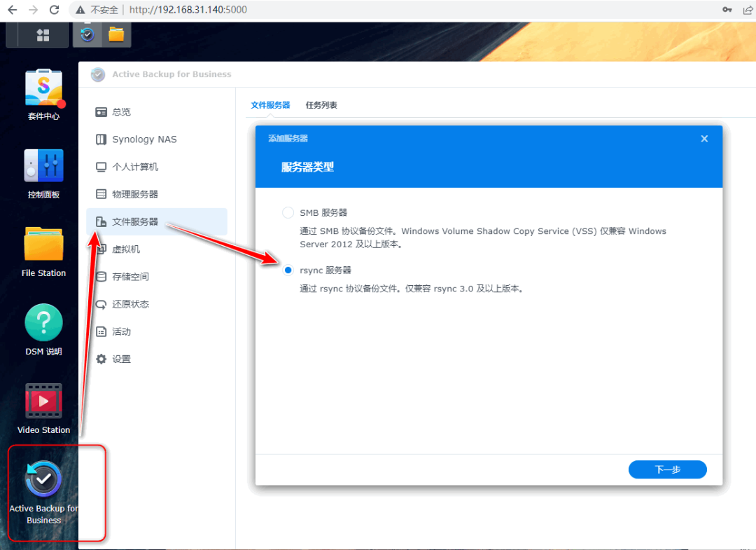The height and width of the screenshot is (550, 756).
Task: Open the DSM main menu grid icon
Action: pyautogui.click(x=43, y=35)
